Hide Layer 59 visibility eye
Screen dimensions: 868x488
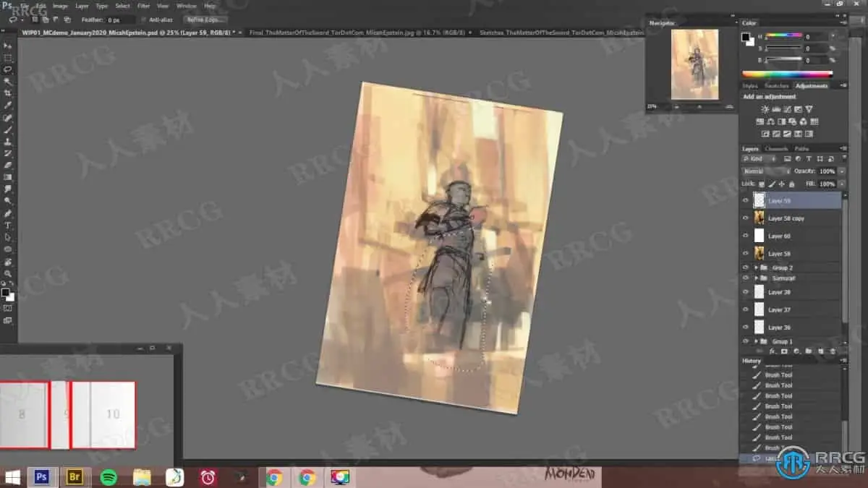tap(746, 200)
